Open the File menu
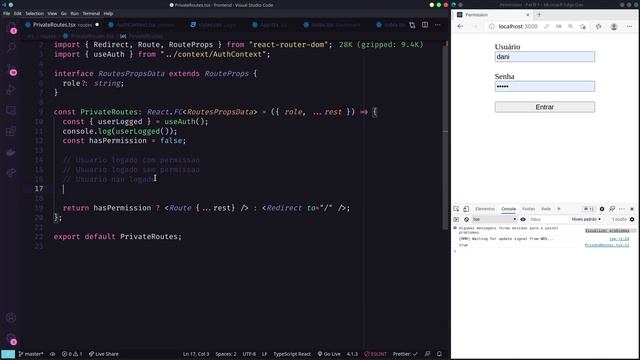Screen dimensions: 640x360 [x=7, y=13]
